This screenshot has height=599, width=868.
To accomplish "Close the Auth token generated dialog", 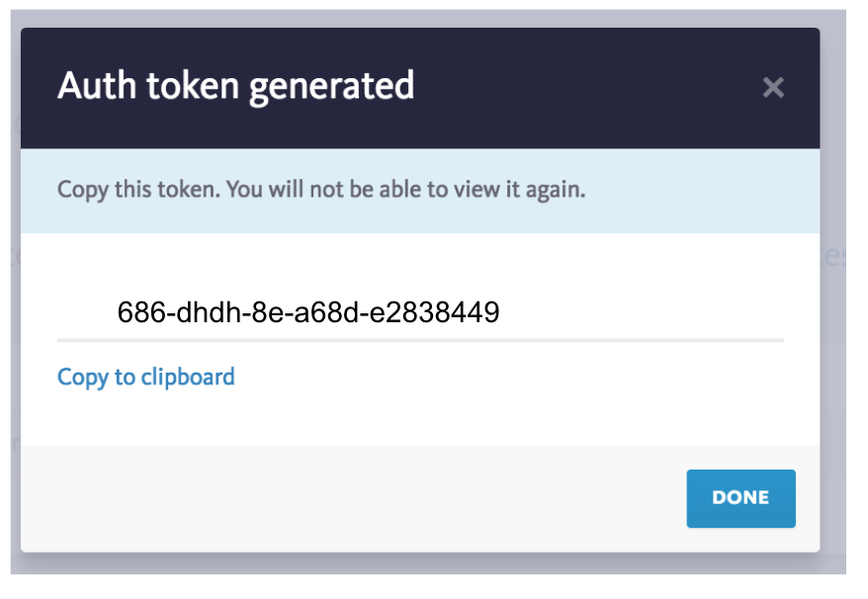I will click(773, 87).
